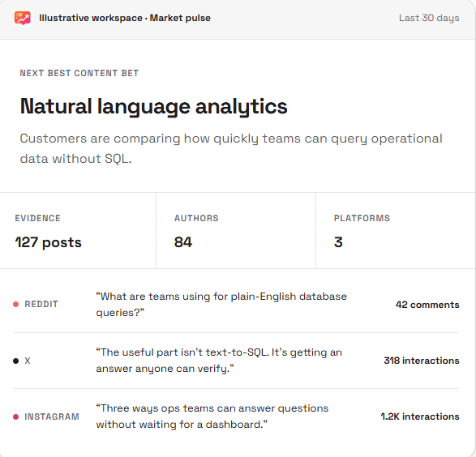
Task: Click the pink Instagram source dot
Action: (x=15, y=416)
